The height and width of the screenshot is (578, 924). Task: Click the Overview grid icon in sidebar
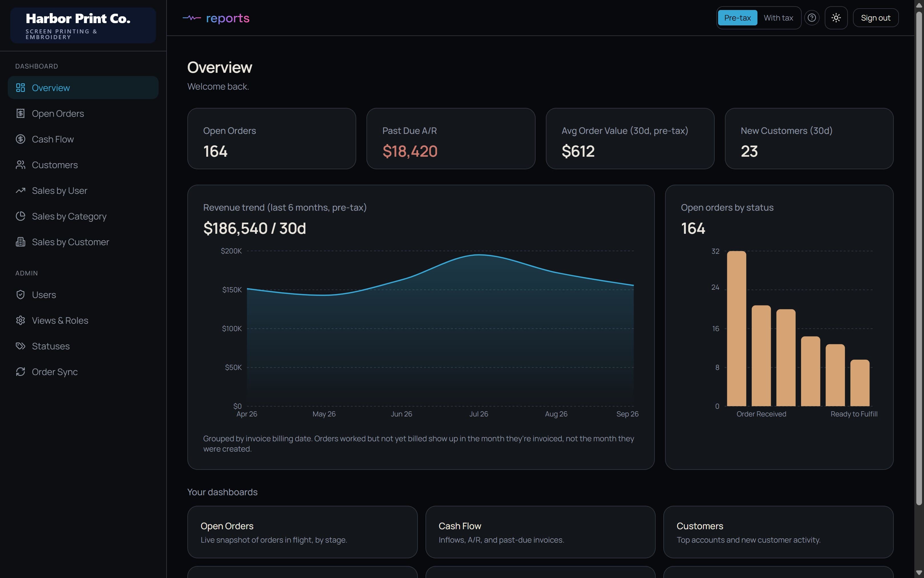coord(21,88)
